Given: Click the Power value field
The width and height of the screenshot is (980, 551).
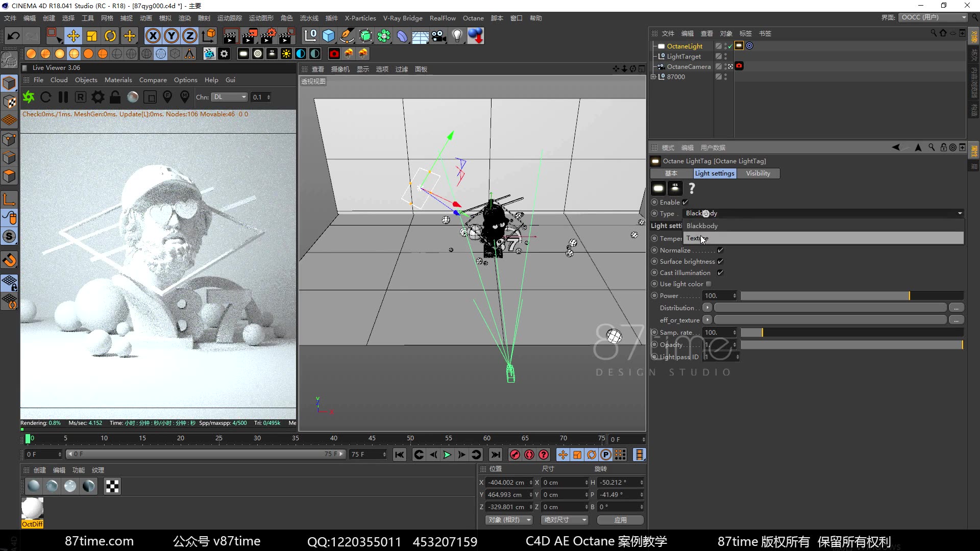Looking at the screenshot, I should coord(717,295).
